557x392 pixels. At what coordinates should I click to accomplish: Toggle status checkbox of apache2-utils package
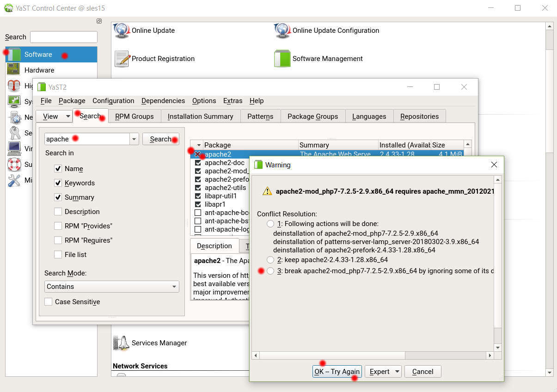point(198,188)
